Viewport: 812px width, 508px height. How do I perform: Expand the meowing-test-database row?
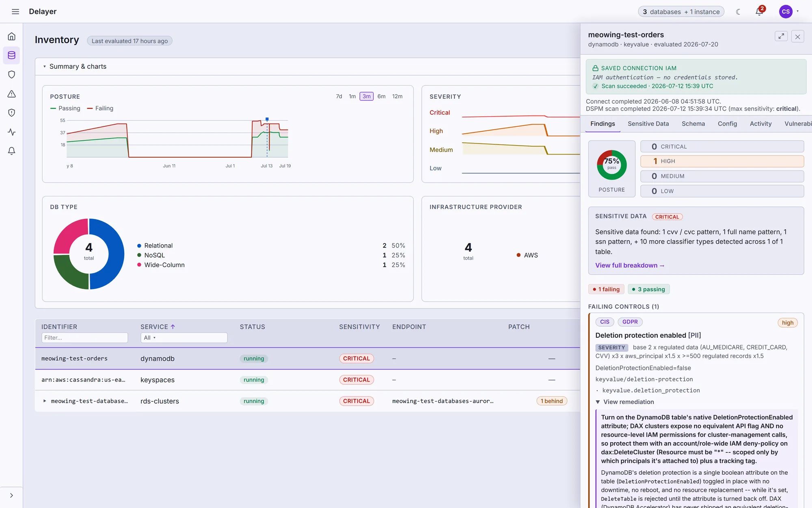[45, 401]
